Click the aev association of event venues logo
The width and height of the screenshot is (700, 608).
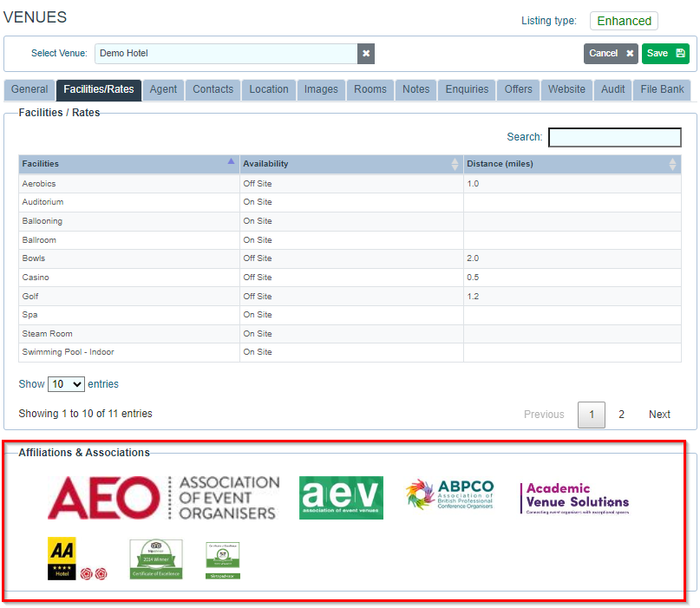click(x=341, y=498)
